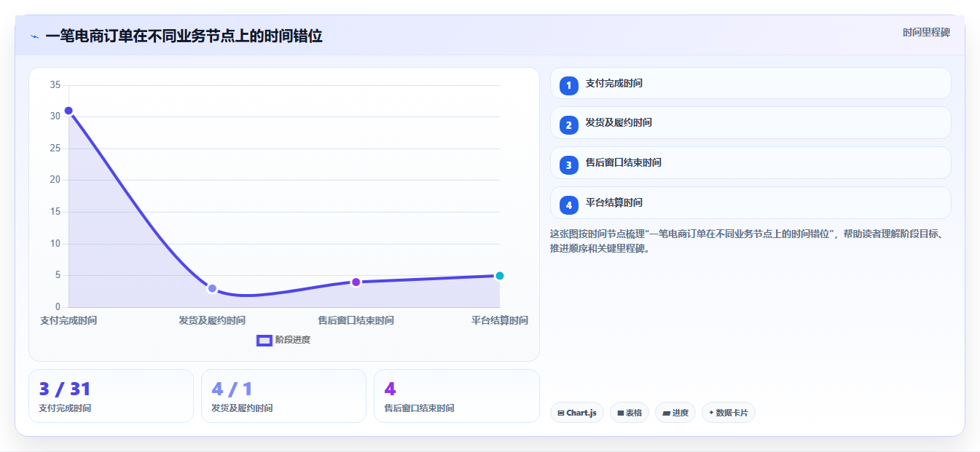
Task: Open the 平台结算时间 milestone item
Action: click(x=750, y=202)
